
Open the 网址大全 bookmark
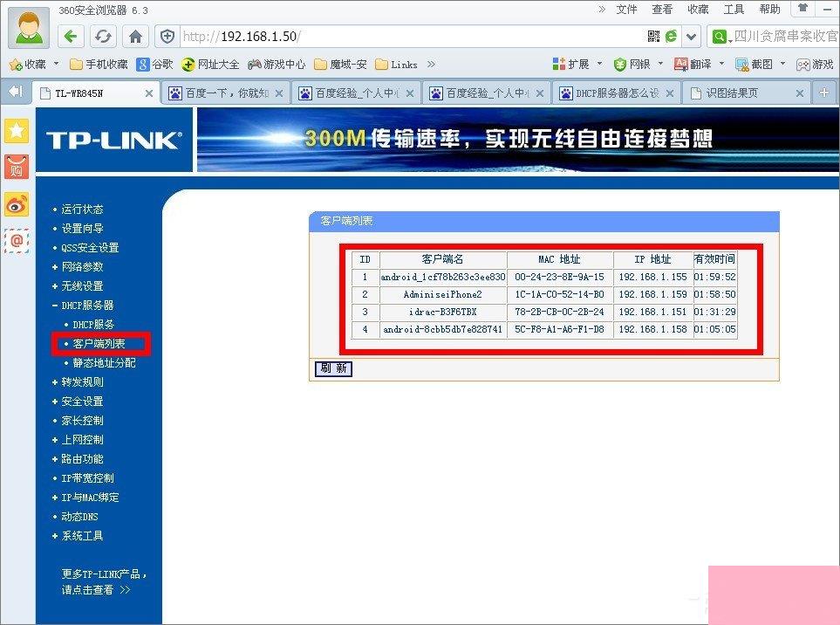pos(210,65)
